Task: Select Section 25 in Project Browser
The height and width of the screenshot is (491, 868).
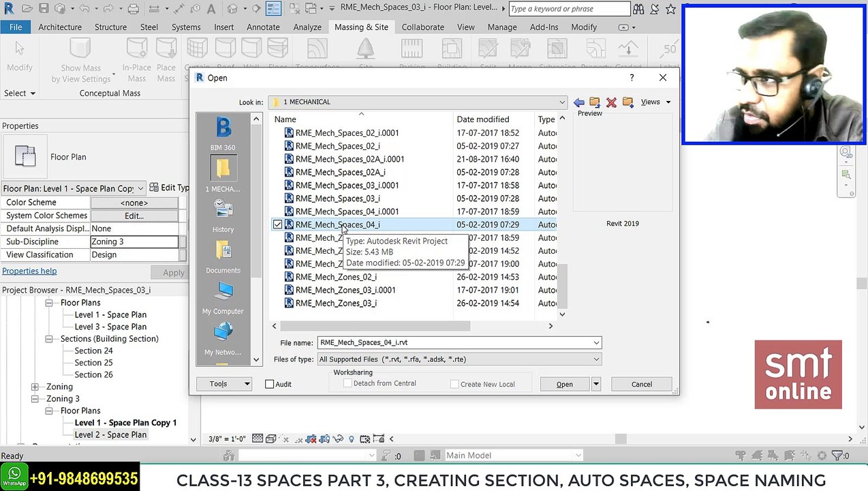Action: tap(93, 363)
